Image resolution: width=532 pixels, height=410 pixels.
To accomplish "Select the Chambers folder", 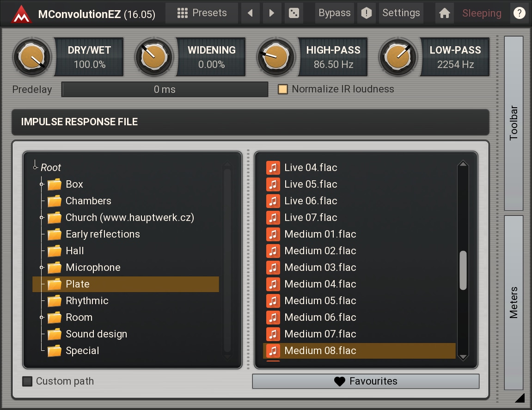I will (126, 201).
